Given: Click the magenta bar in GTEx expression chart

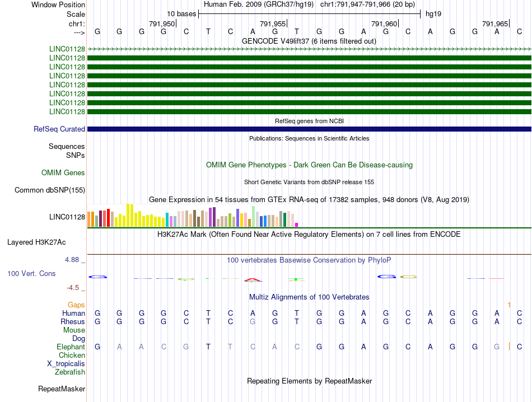Looking at the screenshot, I should click(296, 224).
